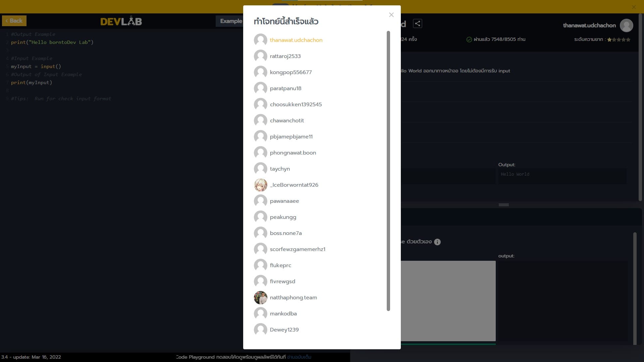Click _IceBorworntat926's avatar picture
Image resolution: width=644 pixels, height=362 pixels.
260,185
